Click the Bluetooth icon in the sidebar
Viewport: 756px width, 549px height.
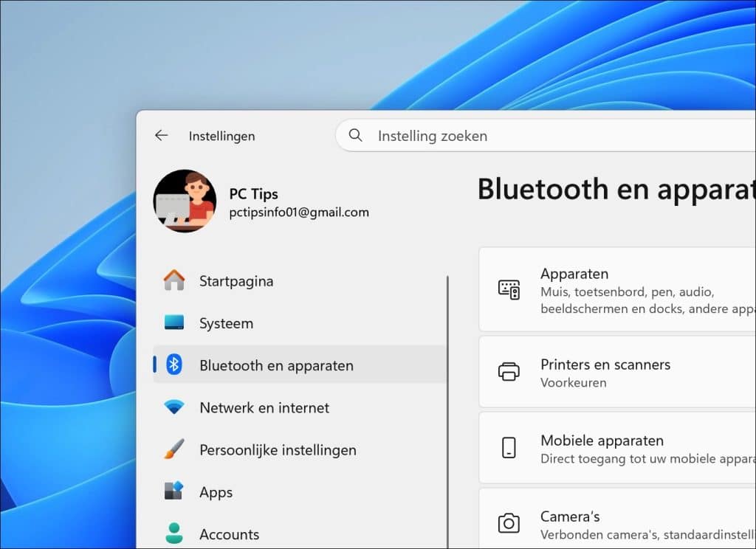pyautogui.click(x=173, y=365)
